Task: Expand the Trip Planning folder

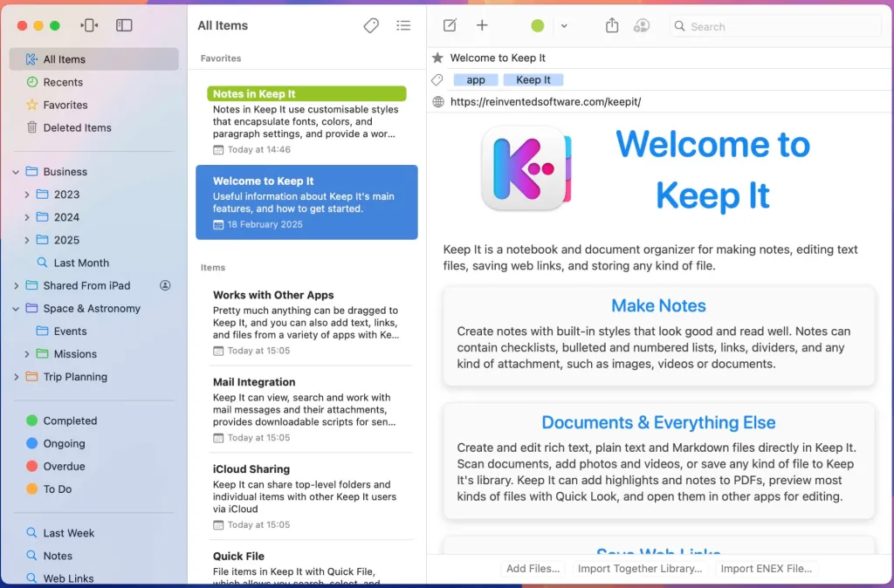Action: [x=16, y=377]
